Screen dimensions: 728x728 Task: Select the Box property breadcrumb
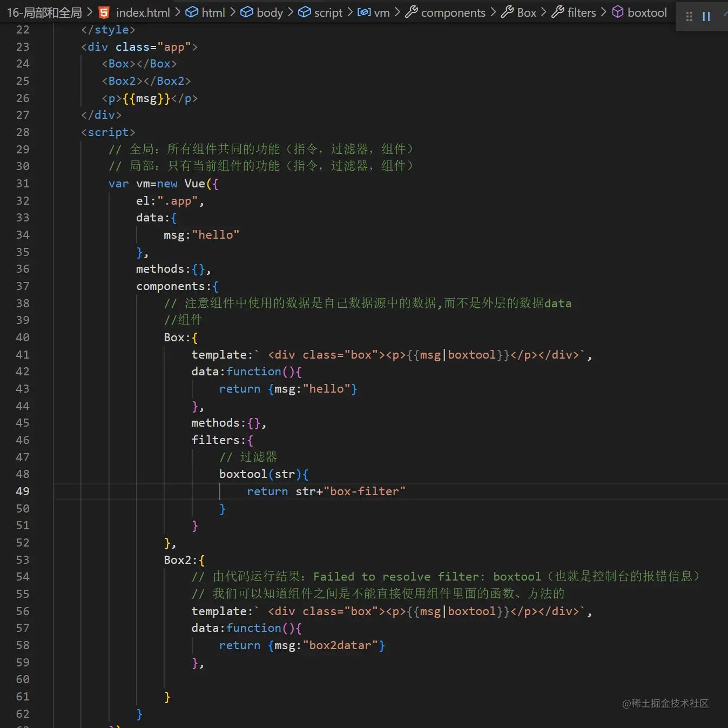518,12
